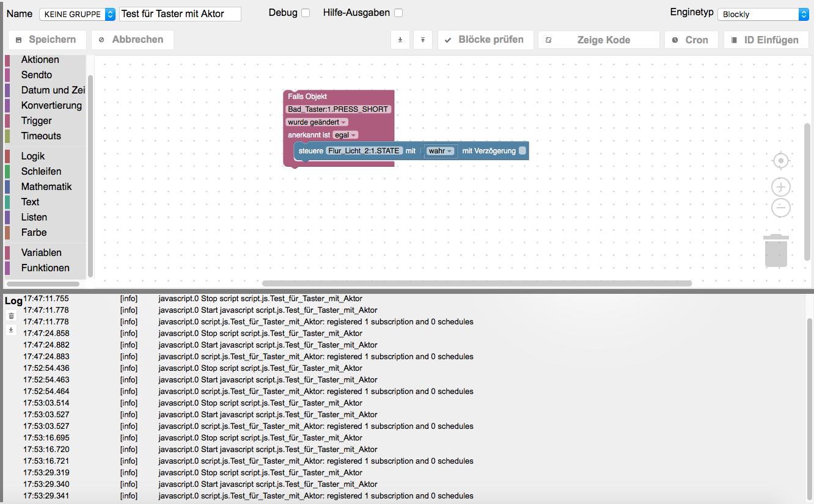Click the Flur_Licht_2:1.STATE object ID field
814x504 pixels.
(364, 151)
